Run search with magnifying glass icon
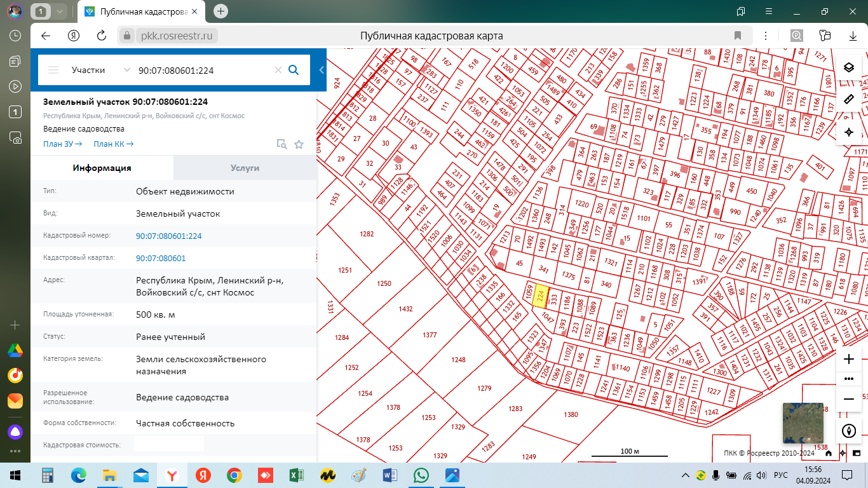This screenshot has width=868, height=488. click(x=294, y=70)
